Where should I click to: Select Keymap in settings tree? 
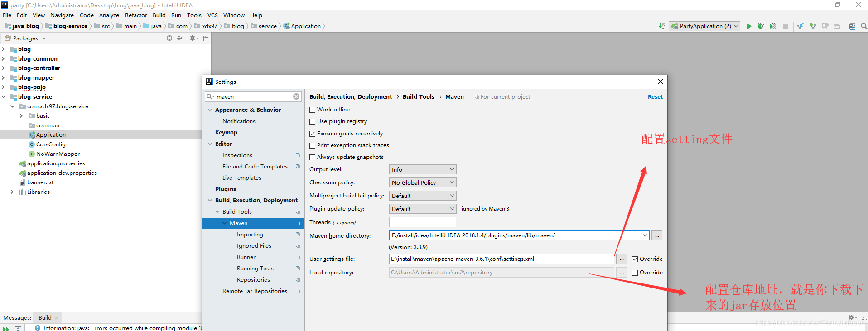tap(226, 132)
